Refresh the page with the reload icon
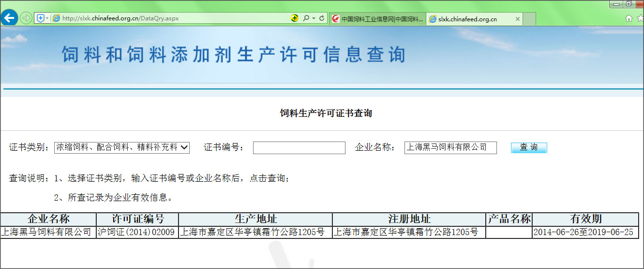The width and height of the screenshot is (644, 269). click(x=322, y=18)
